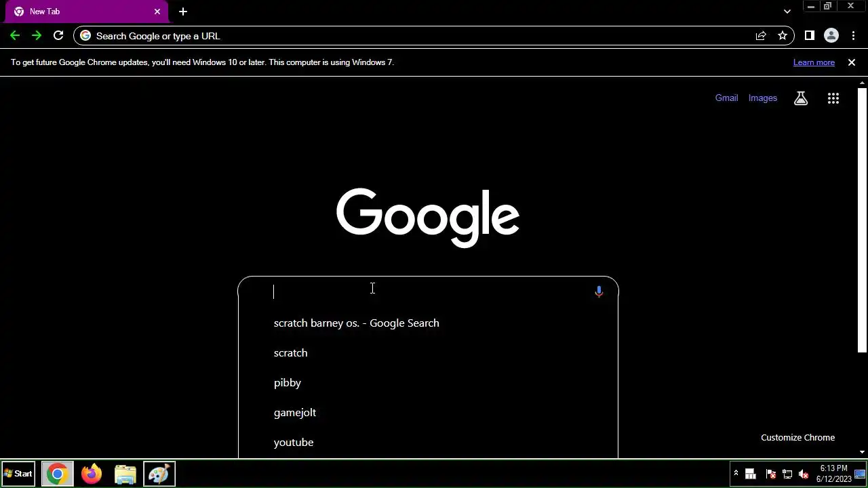Open the Windows Start menu
The image size is (868, 488).
pos(18,474)
